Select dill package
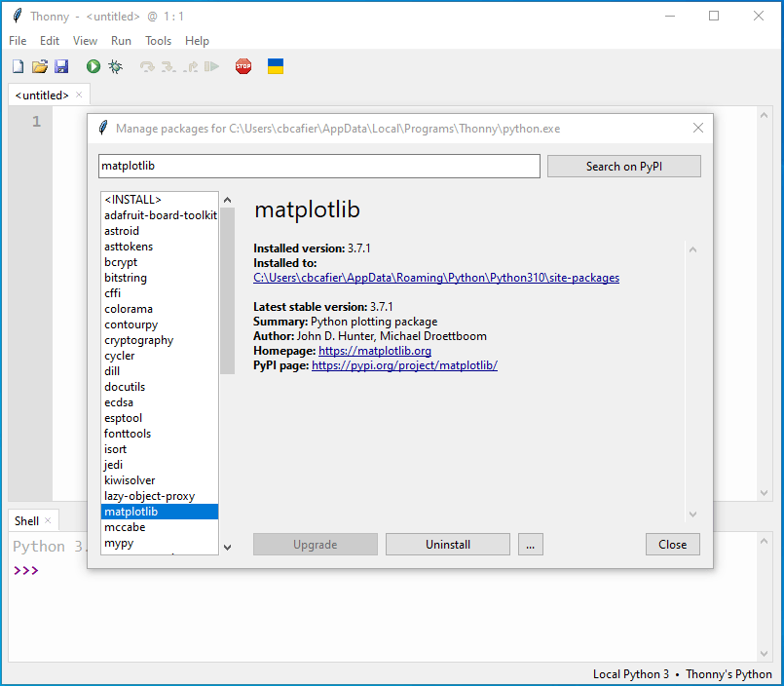Viewport: 784px width, 686px height. [x=160, y=371]
